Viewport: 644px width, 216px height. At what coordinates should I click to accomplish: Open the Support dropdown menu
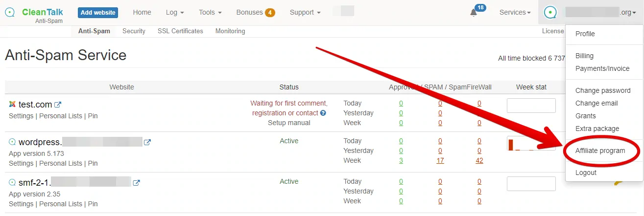coord(305,12)
